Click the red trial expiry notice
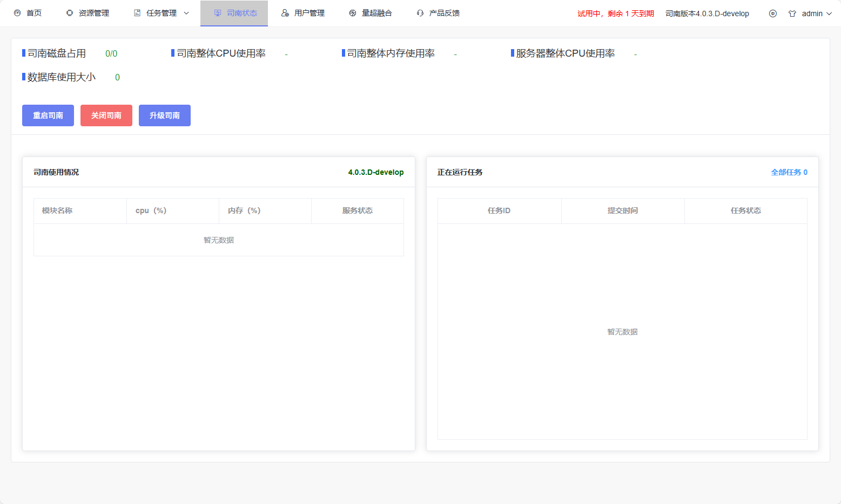This screenshot has height=504, width=841. coord(615,13)
